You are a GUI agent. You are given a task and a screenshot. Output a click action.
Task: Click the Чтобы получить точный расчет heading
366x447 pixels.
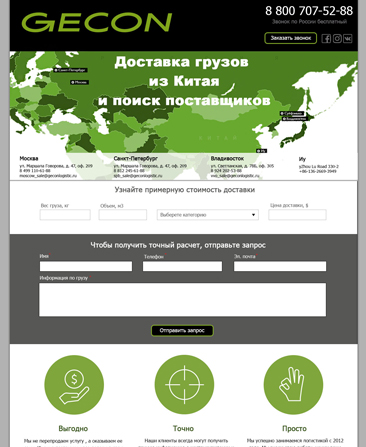pos(178,245)
